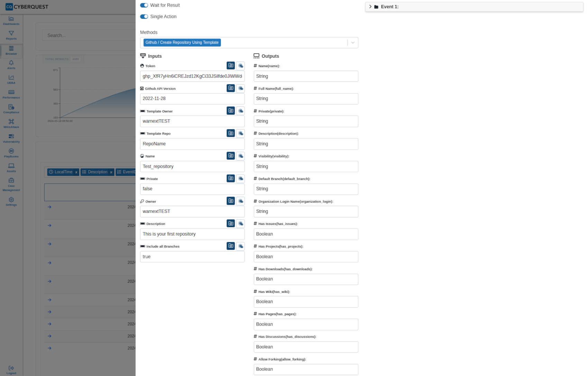588x376 pixels.
Task: Click the Github / Create Repository Using Template tag
Action: (x=182, y=43)
